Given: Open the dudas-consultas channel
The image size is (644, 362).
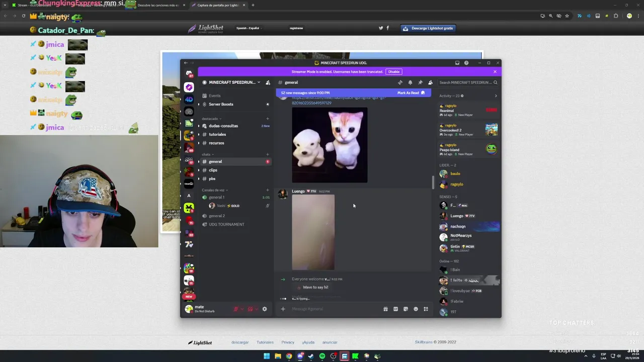Looking at the screenshot, I should 235,126.
